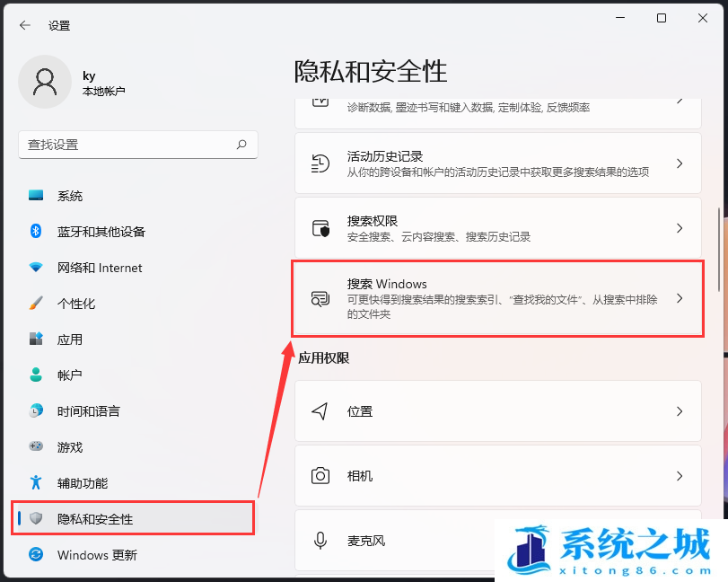Click the back arrow in Settings header
This screenshot has width=728, height=582.
[x=25, y=25]
